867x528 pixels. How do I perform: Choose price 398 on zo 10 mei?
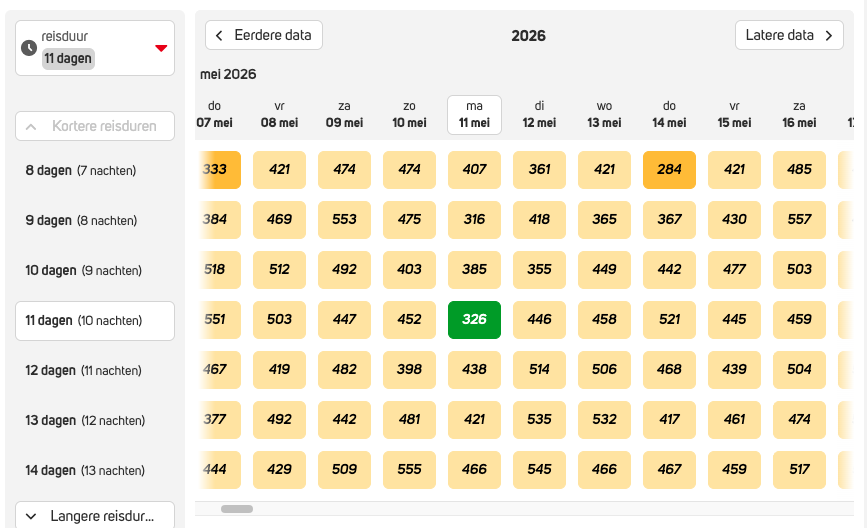tap(409, 370)
